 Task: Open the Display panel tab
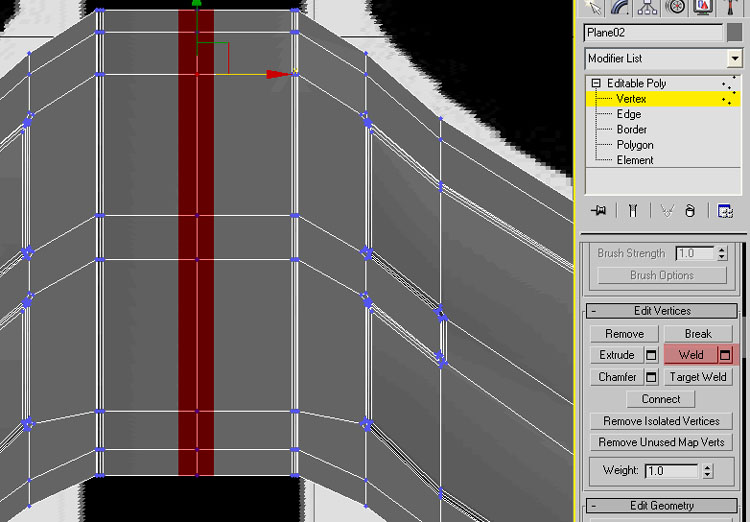(x=704, y=7)
